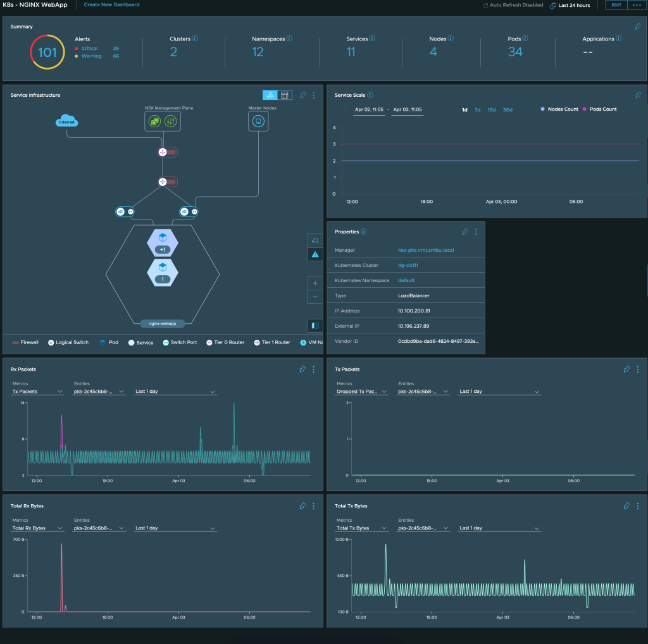
Task: Toggle Auto Refresh Disabled setting
Action: [513, 5]
